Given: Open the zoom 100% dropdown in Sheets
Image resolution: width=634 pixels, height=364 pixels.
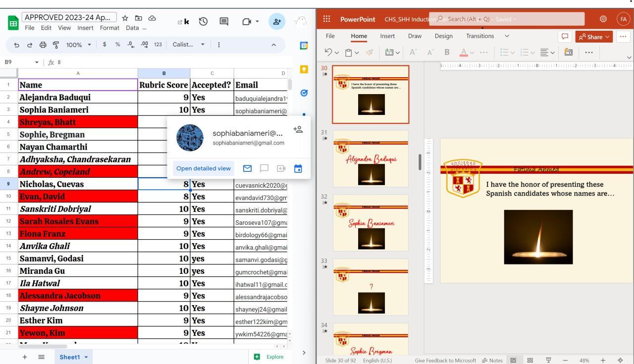Looking at the screenshot, I should click(78, 45).
